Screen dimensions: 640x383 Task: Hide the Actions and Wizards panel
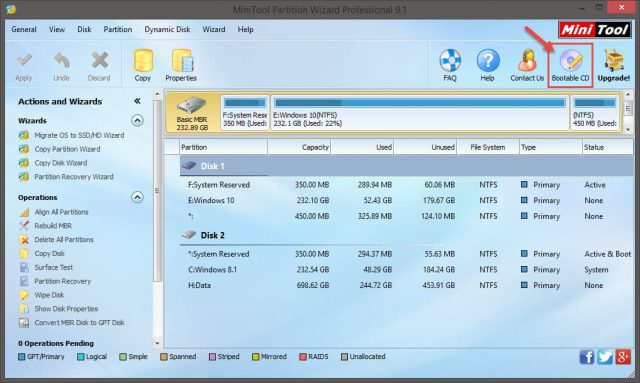137,101
